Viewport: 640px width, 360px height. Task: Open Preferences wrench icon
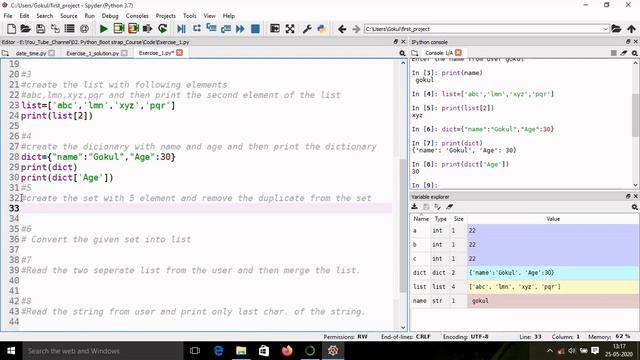[307, 29]
